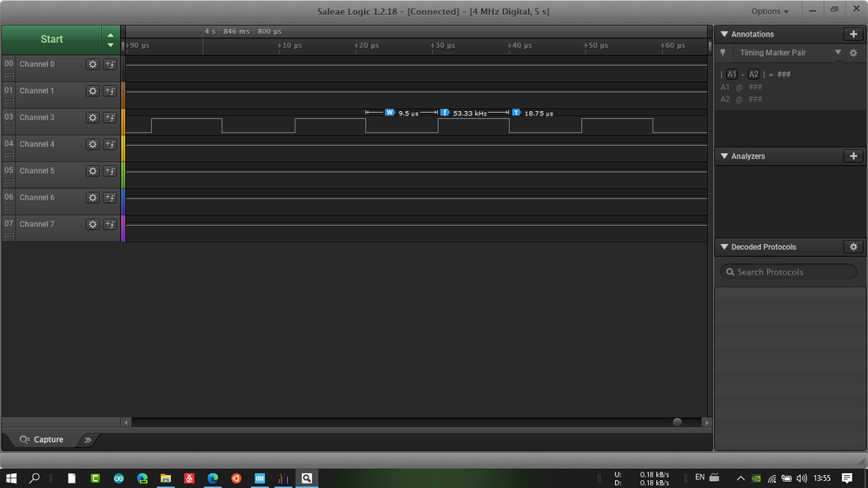Open Saleae Logic taskbar icon
Image resolution: width=868 pixels, height=488 pixels.
pos(283,478)
